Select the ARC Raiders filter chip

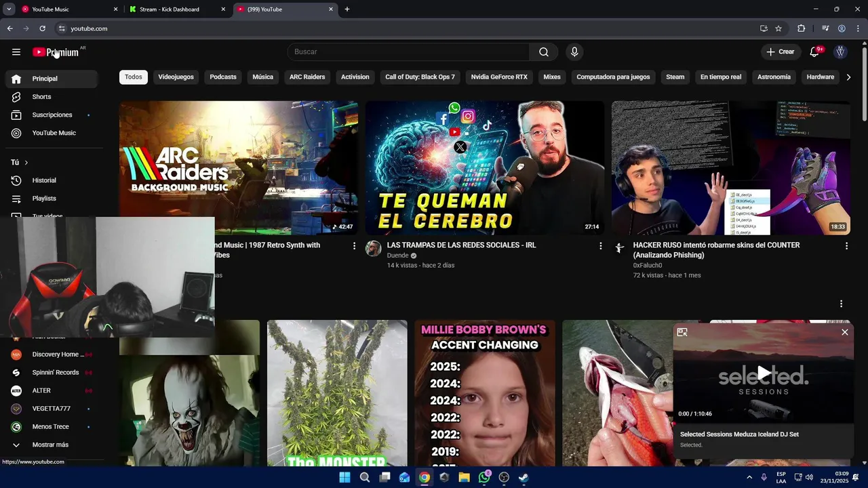[307, 77]
